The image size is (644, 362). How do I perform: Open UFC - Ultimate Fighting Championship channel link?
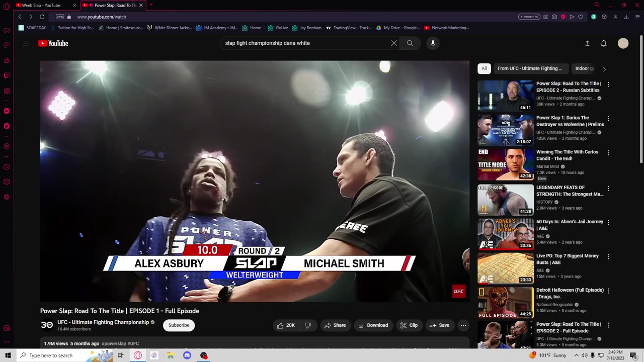103,322
